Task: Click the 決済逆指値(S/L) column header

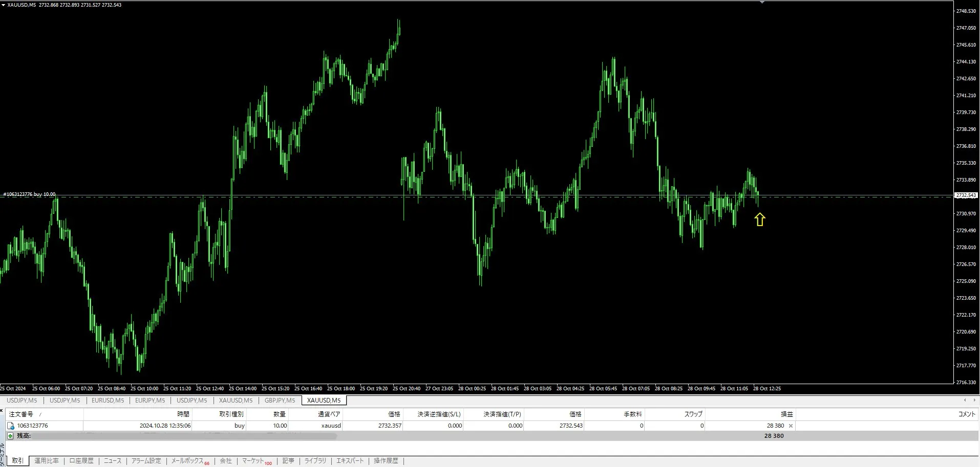Action: (433, 414)
